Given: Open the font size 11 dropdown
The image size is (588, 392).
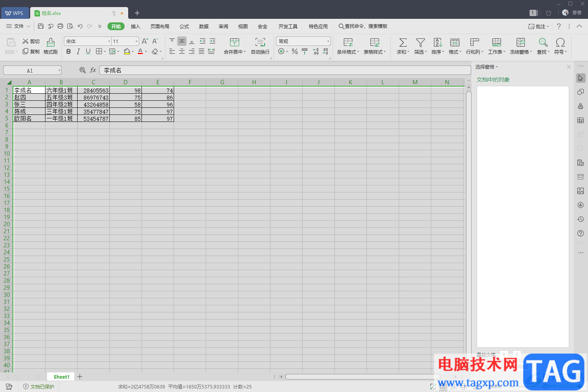Looking at the screenshot, I should 136,41.
